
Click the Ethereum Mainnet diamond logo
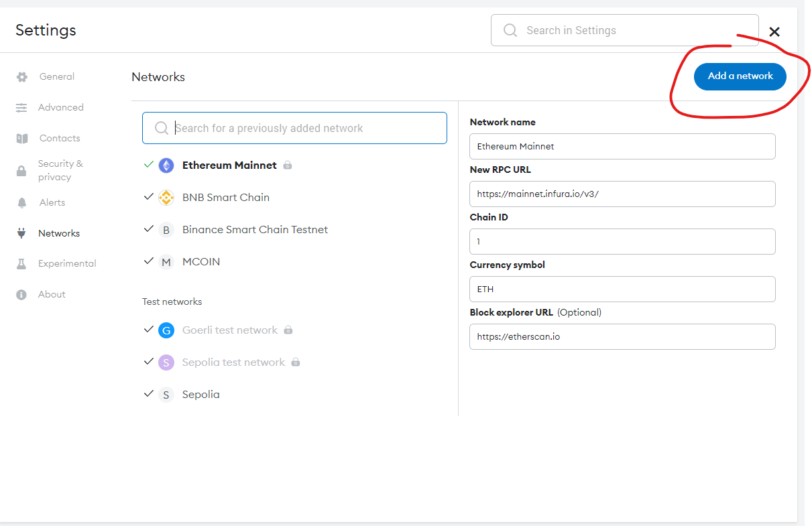tap(166, 166)
